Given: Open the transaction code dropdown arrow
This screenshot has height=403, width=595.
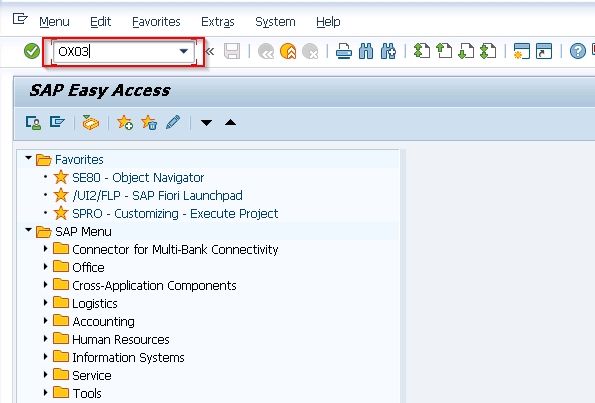Looking at the screenshot, I should pyautogui.click(x=184, y=51).
